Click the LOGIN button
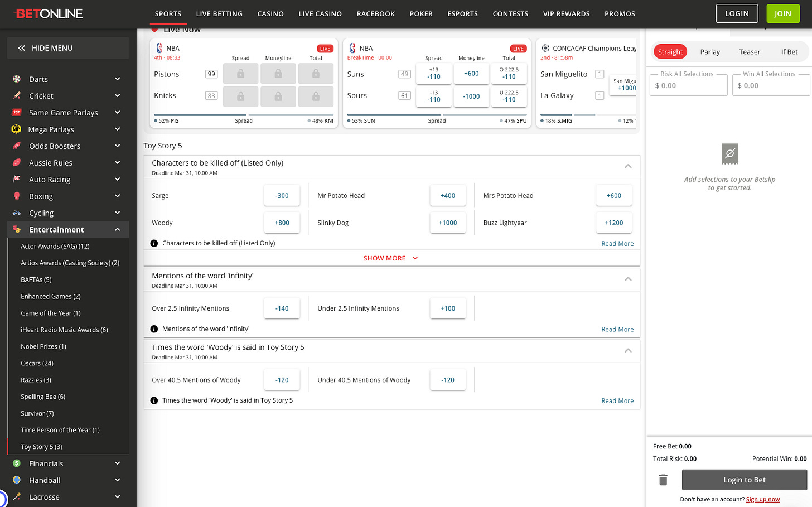Viewport: 812px width, 507px height. coord(737,13)
